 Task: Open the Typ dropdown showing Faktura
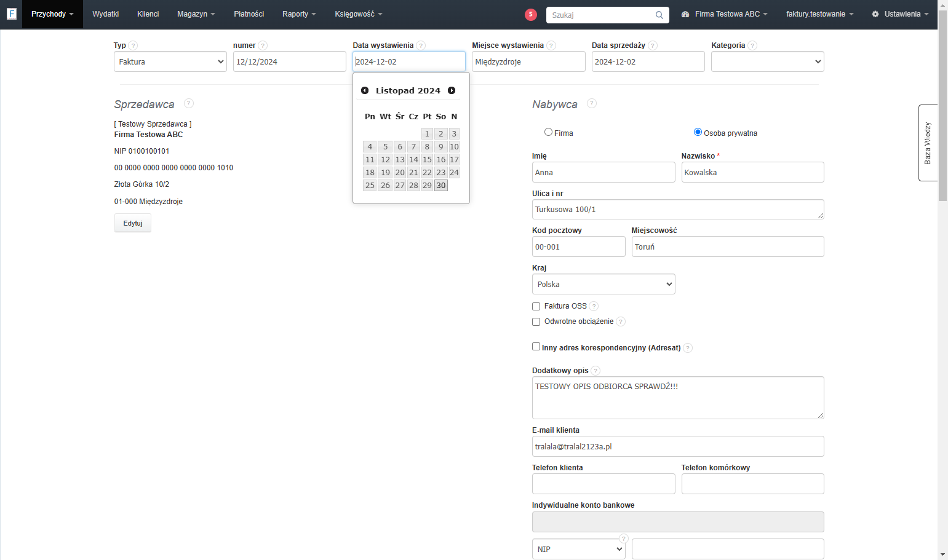click(x=170, y=61)
